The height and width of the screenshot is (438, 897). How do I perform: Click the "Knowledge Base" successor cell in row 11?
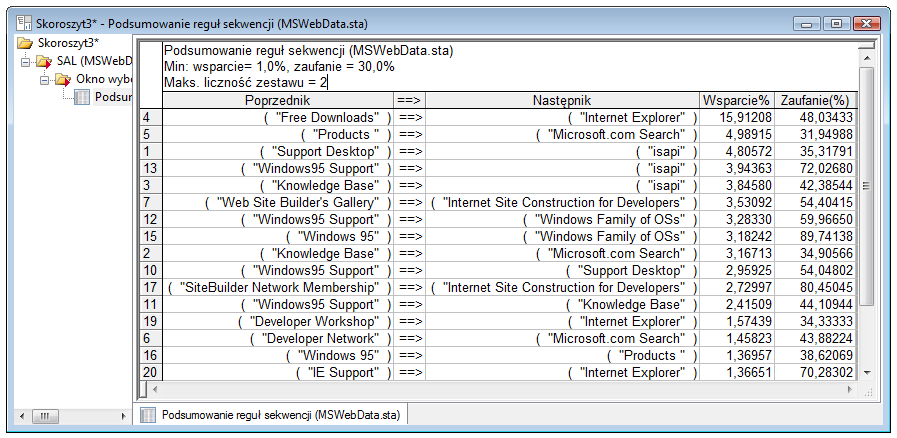[x=562, y=305]
